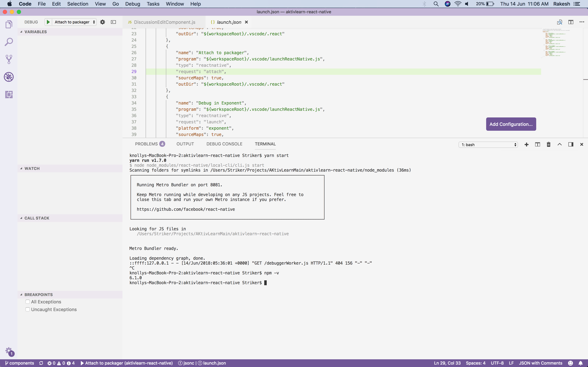Open the Extensions view
Image resolution: width=588 pixels, height=367 pixels.
[9, 94]
